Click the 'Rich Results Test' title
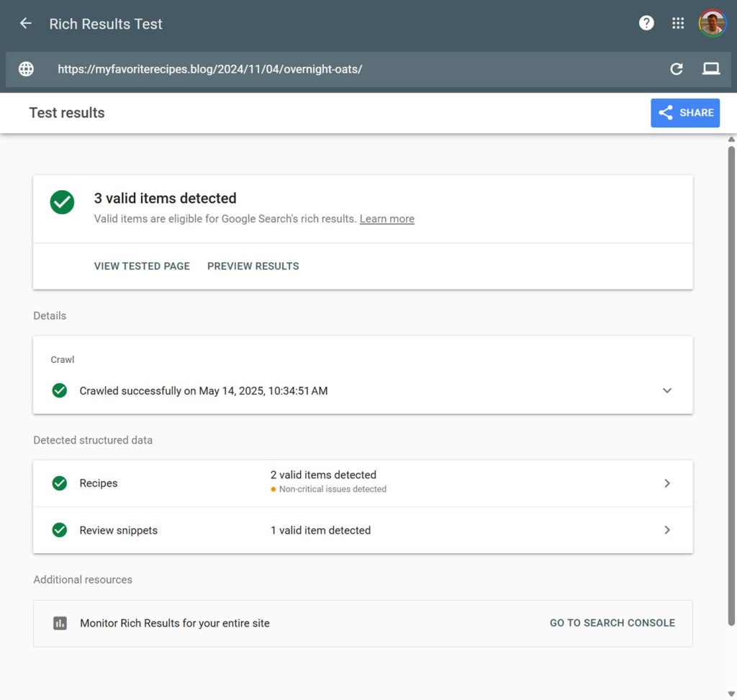The image size is (737, 700). click(106, 24)
